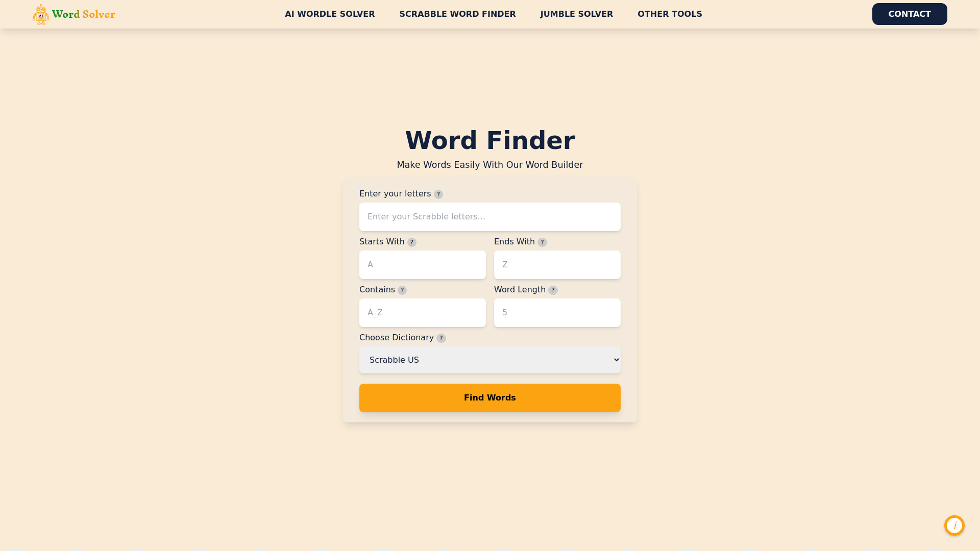Image resolution: width=980 pixels, height=551 pixels.
Task: Click the AI Wordle Solver help icon
Action: tap(954, 525)
